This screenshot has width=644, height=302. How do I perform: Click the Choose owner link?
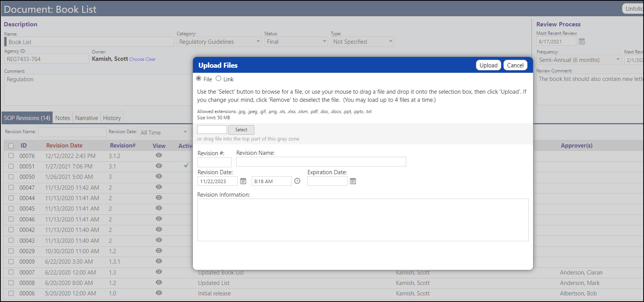tap(137, 59)
